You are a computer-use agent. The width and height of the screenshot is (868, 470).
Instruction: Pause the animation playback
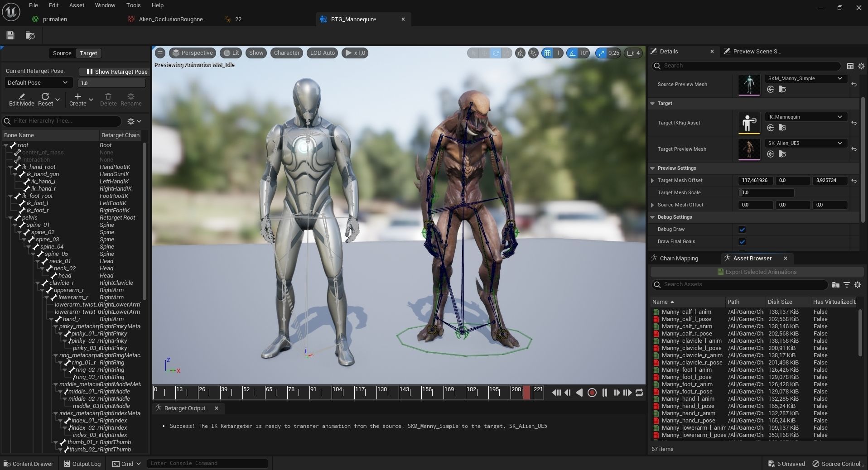pos(604,393)
